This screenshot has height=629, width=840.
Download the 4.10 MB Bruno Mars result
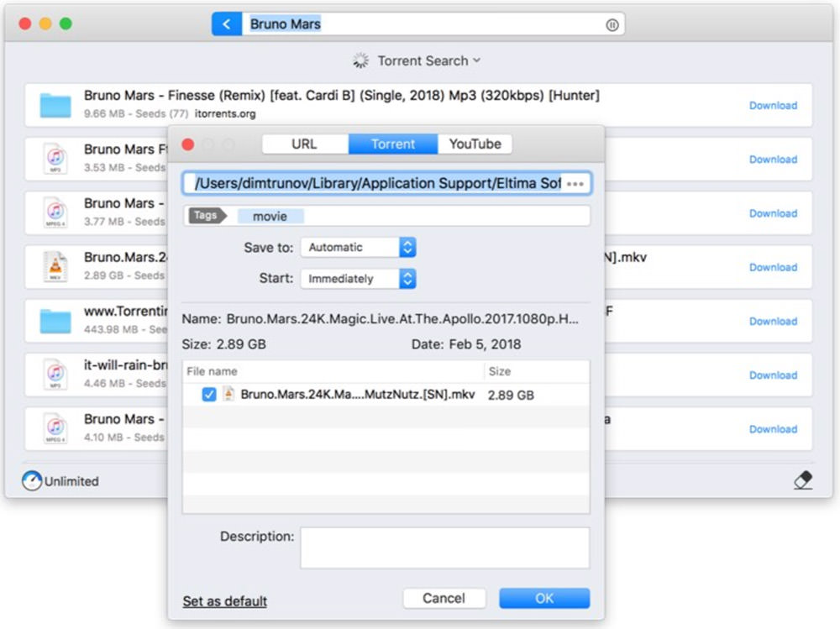pos(773,428)
